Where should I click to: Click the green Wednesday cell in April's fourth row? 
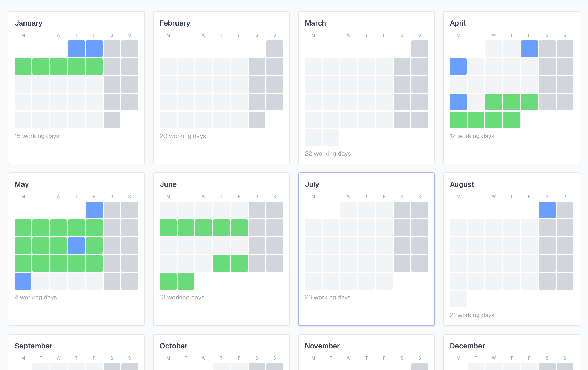pos(494,102)
